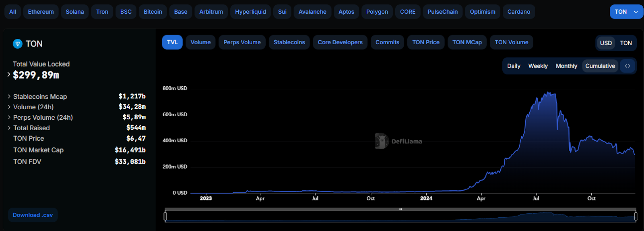Open the Bitcoin chain page
This screenshot has width=644, height=231.
click(153, 12)
